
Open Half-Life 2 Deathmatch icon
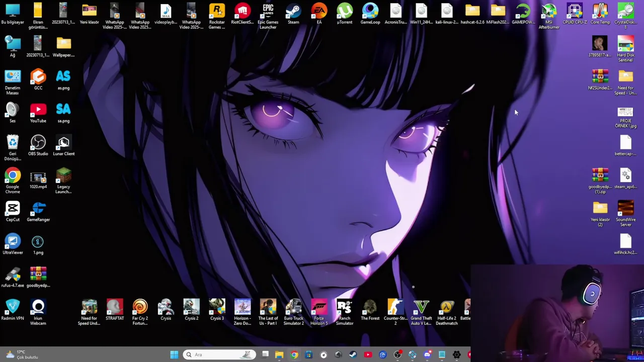447,313
